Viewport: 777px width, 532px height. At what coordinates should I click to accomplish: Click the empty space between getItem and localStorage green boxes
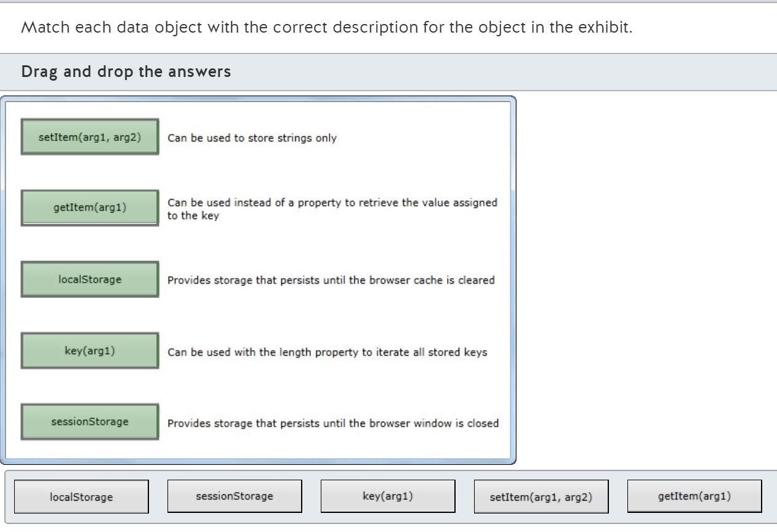[90, 244]
